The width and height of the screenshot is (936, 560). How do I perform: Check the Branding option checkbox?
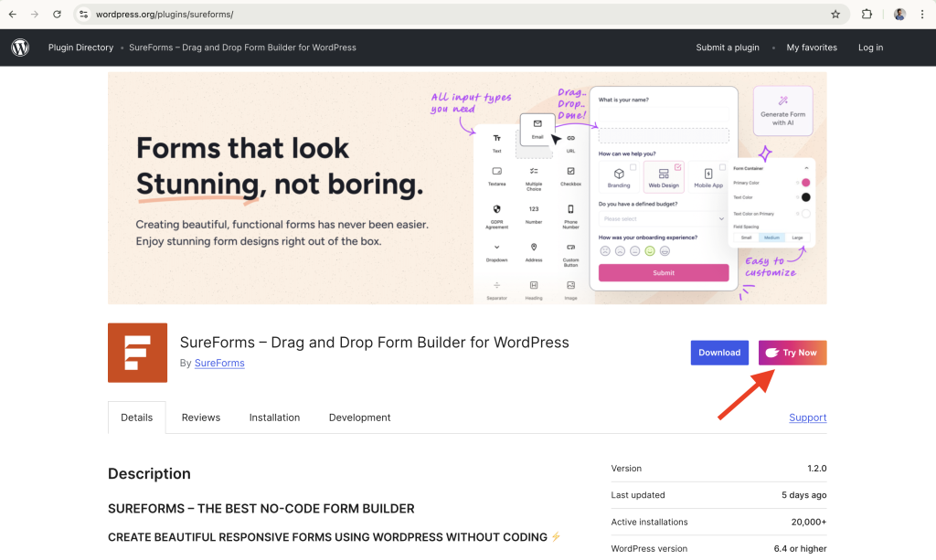(633, 167)
